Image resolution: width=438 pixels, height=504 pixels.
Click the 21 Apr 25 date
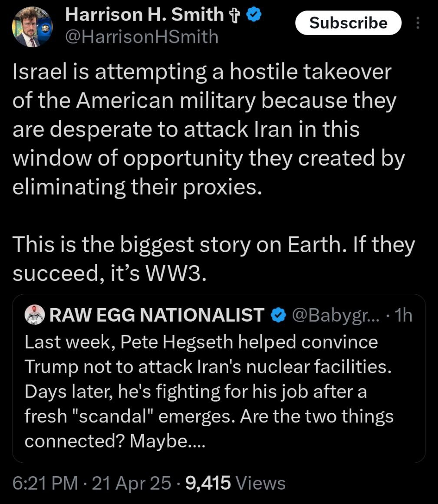pos(132,483)
